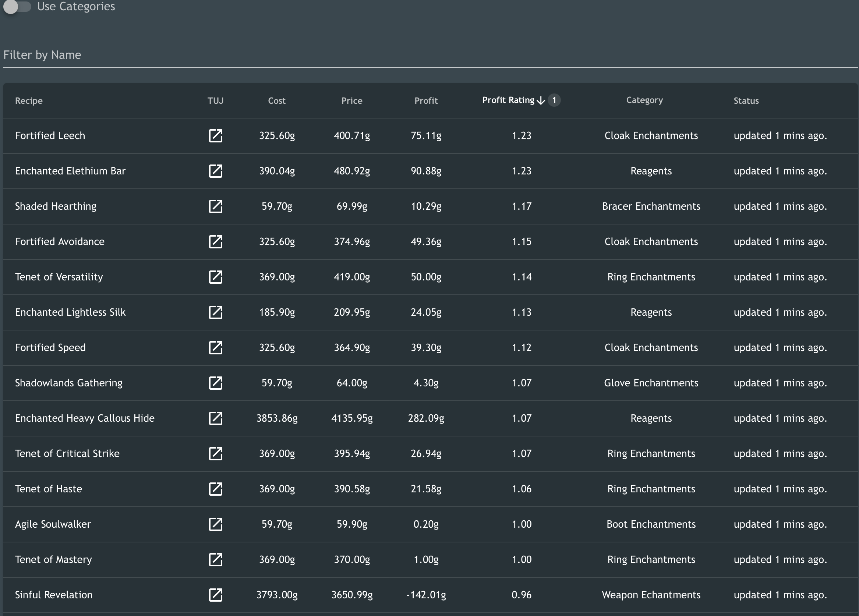The width and height of the screenshot is (859, 616).
Task: Open TUJ link for Enchanted Lightless Silk
Action: click(216, 312)
